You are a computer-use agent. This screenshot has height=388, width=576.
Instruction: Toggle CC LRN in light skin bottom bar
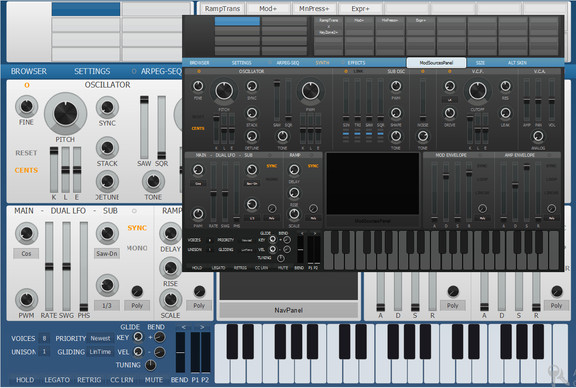tap(122, 380)
